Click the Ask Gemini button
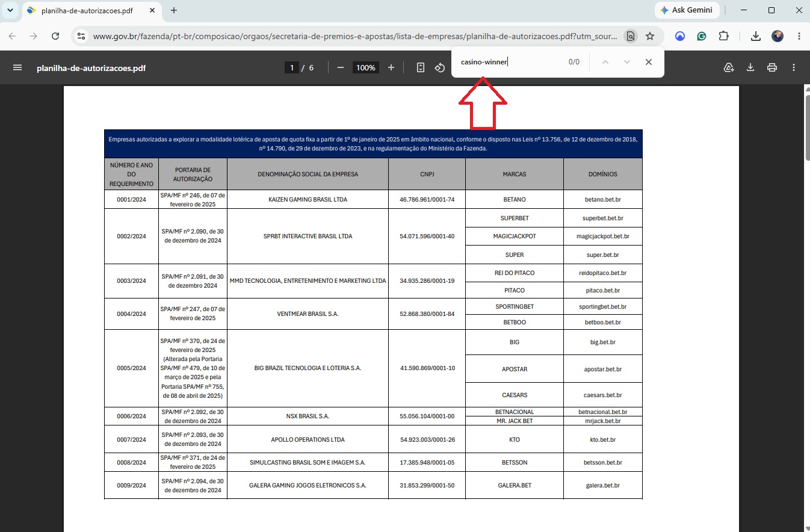Viewport: 810px width, 532px height. pos(687,10)
